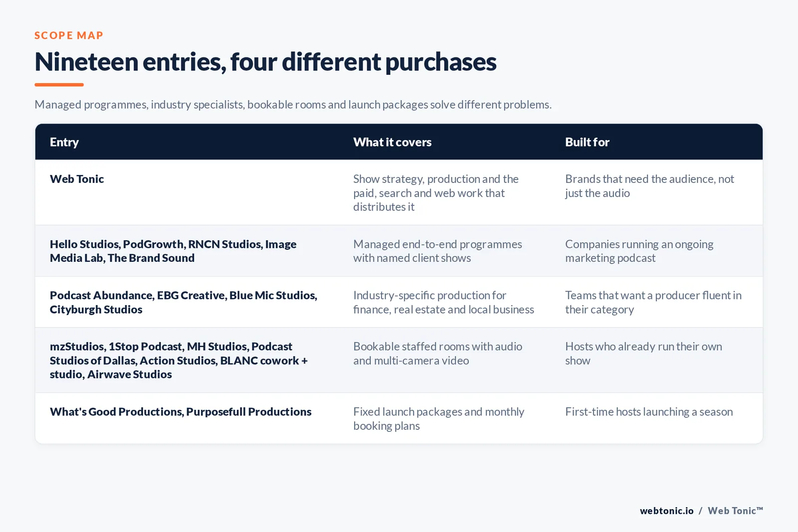
Task: Click 'First-time hosts launching a season' cell
Action: pyautogui.click(x=649, y=412)
